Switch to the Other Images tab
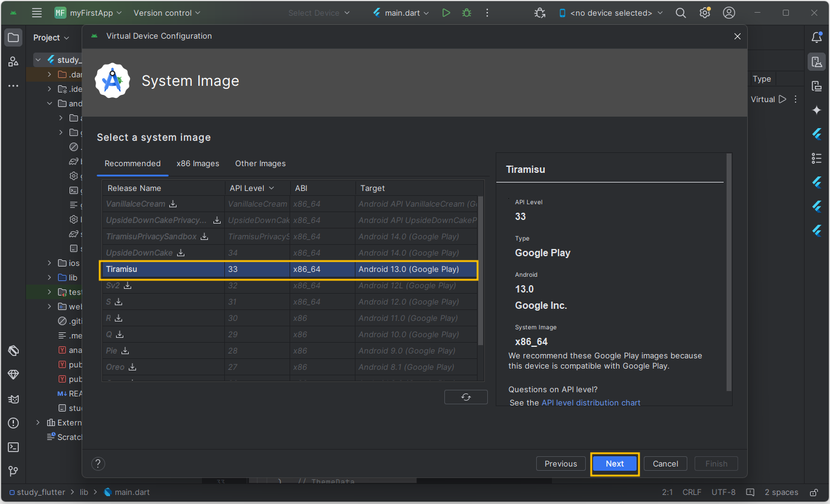Viewport: 830px width, 504px height. pos(261,163)
